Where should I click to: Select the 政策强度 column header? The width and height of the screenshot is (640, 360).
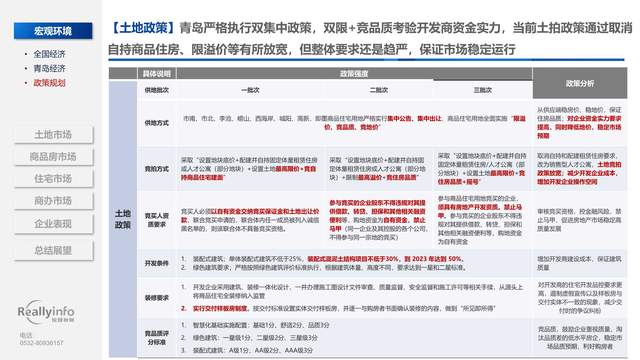pos(354,74)
